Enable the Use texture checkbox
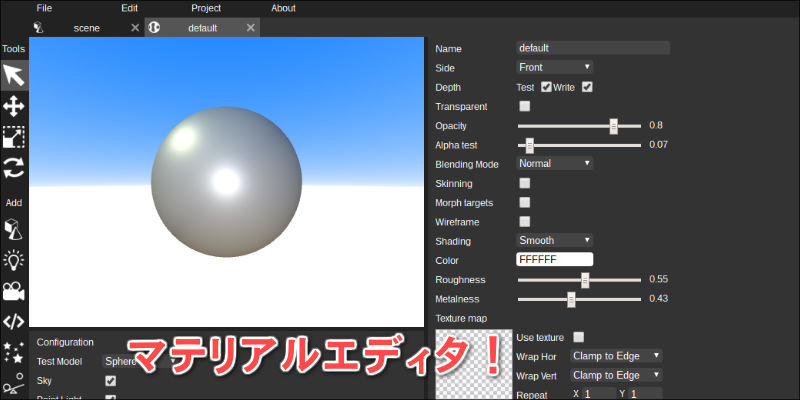The image size is (800, 400). pos(579,337)
